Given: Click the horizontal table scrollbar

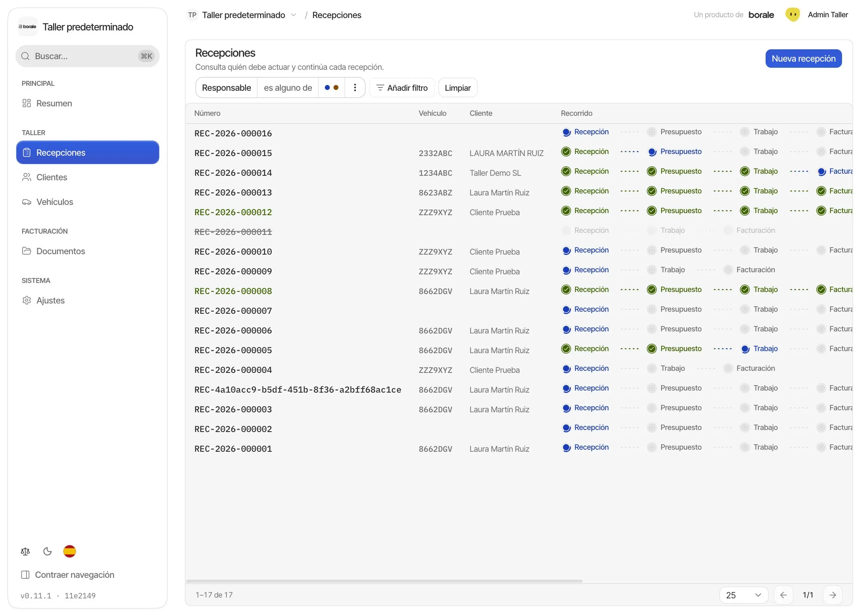Looking at the screenshot, I should tap(384, 581).
